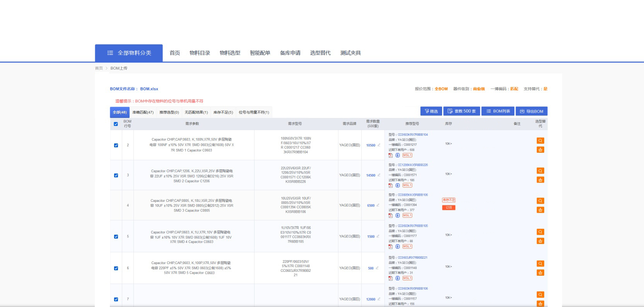
Task: Click the orange basket icon in BOM row 6
Action: (x=540, y=273)
